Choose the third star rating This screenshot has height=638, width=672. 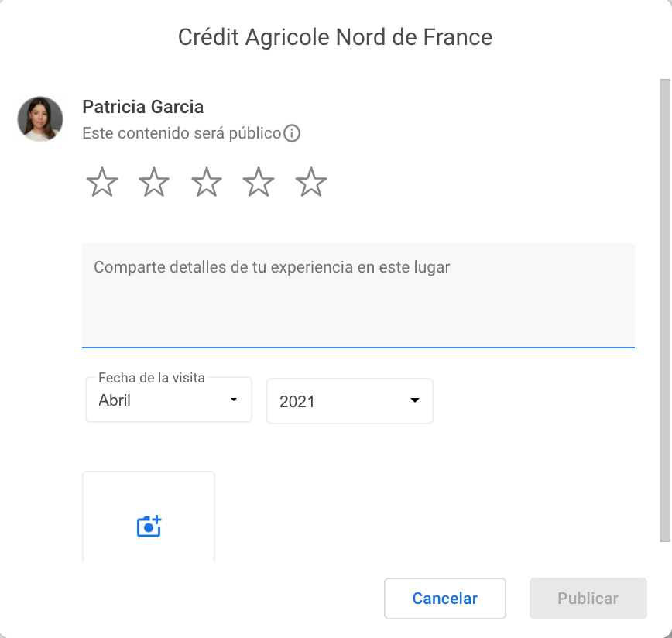pos(207,182)
